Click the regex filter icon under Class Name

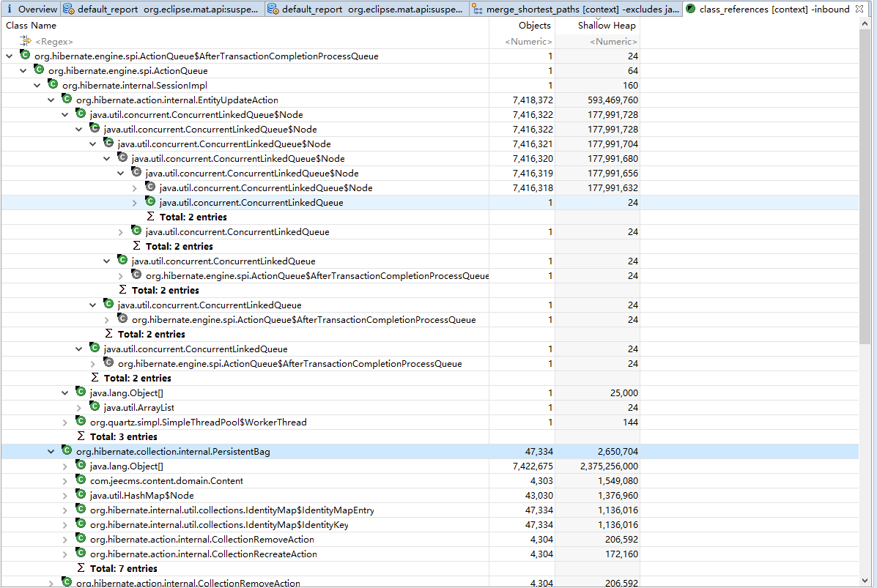pos(25,42)
